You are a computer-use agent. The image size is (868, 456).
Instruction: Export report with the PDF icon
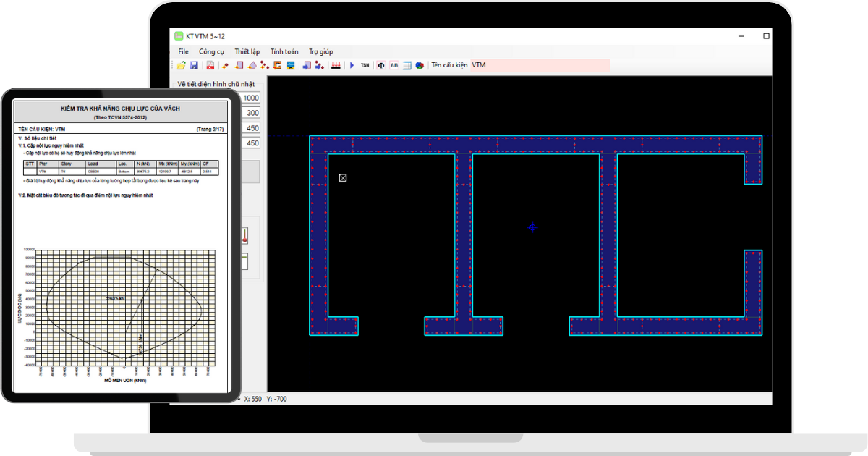click(210, 65)
